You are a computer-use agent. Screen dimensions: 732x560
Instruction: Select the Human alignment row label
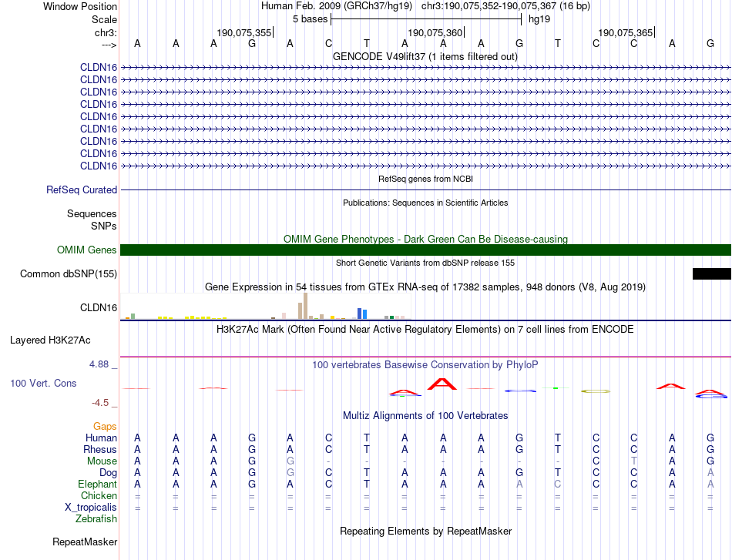(101, 438)
